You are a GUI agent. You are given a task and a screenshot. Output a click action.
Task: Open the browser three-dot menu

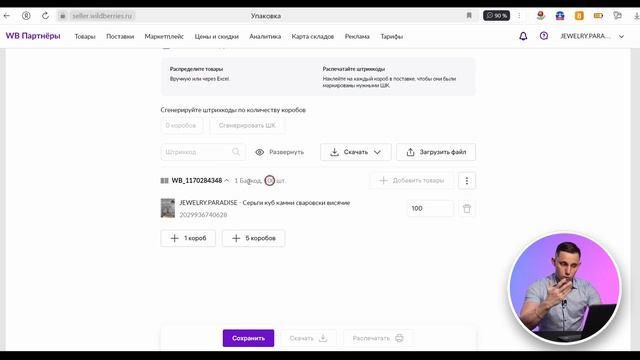click(x=519, y=16)
